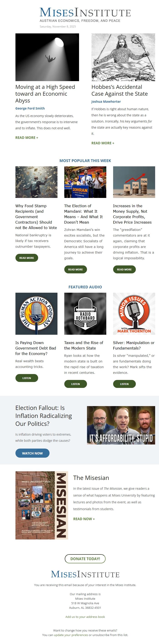Open the Human Action Podcast logo image
This screenshot has height=644, width=159.
36,314
